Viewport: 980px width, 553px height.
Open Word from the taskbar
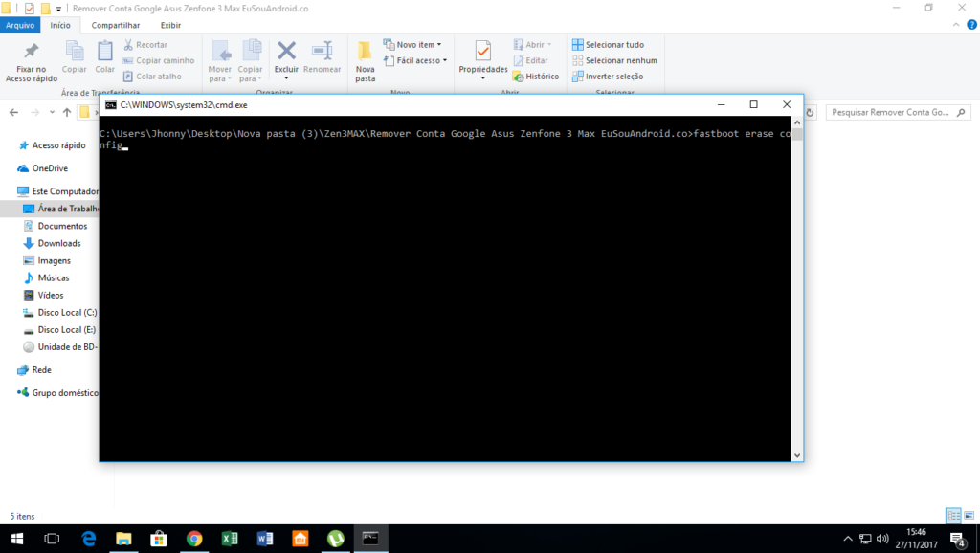point(265,539)
